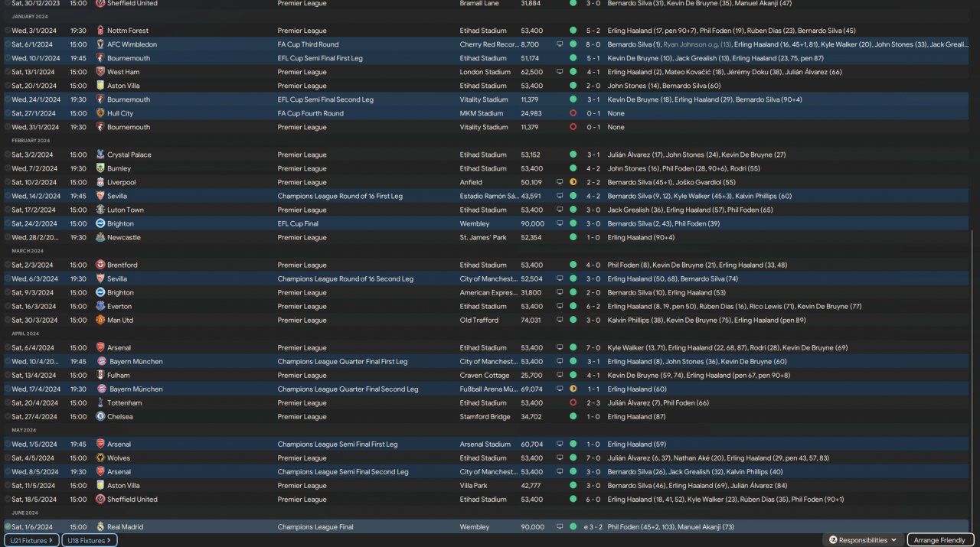This screenshot has height=547, width=980.
Task: Click the Old Trafford stadium name
Action: pos(479,320)
